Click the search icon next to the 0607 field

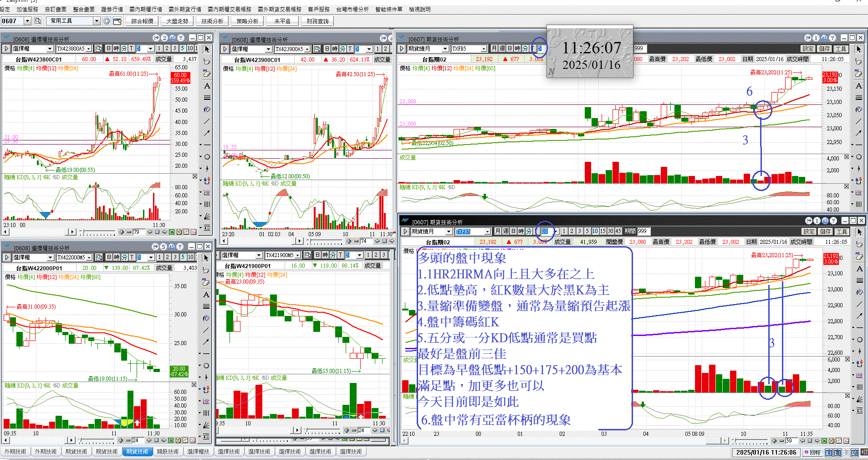tap(38, 21)
